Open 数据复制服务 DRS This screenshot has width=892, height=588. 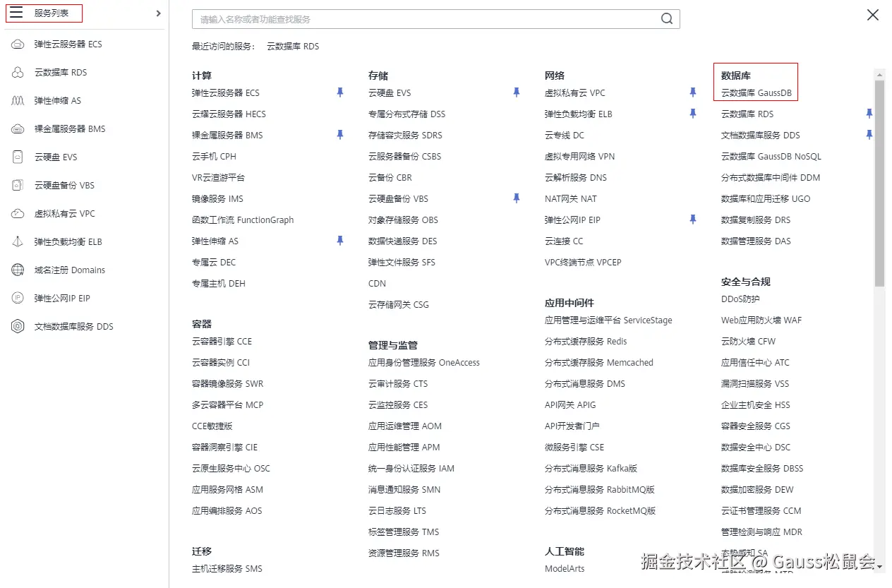tap(756, 220)
